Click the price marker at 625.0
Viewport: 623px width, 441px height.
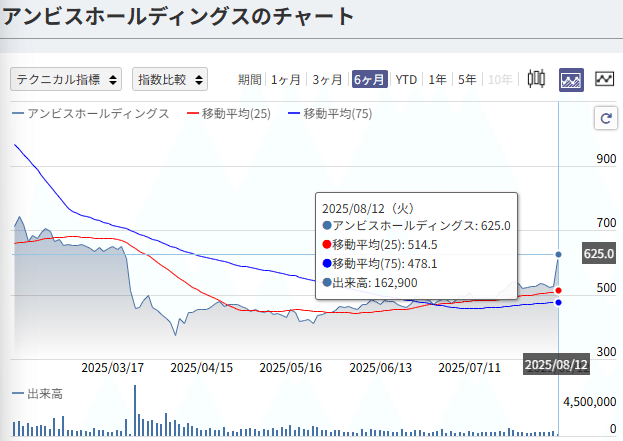coord(558,254)
